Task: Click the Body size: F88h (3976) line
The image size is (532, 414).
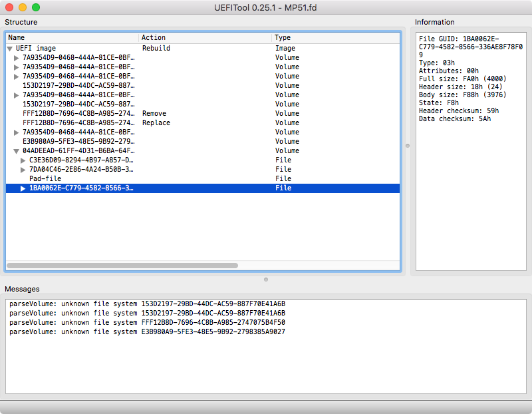Action: [x=462, y=95]
